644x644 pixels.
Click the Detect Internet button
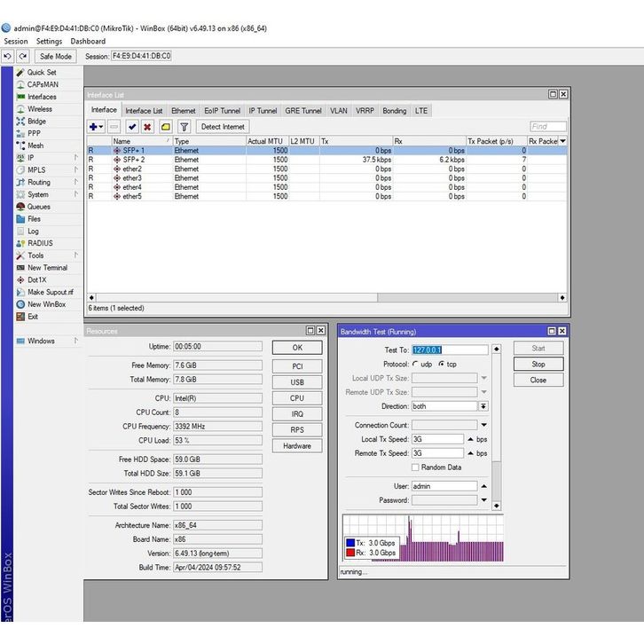(222, 127)
